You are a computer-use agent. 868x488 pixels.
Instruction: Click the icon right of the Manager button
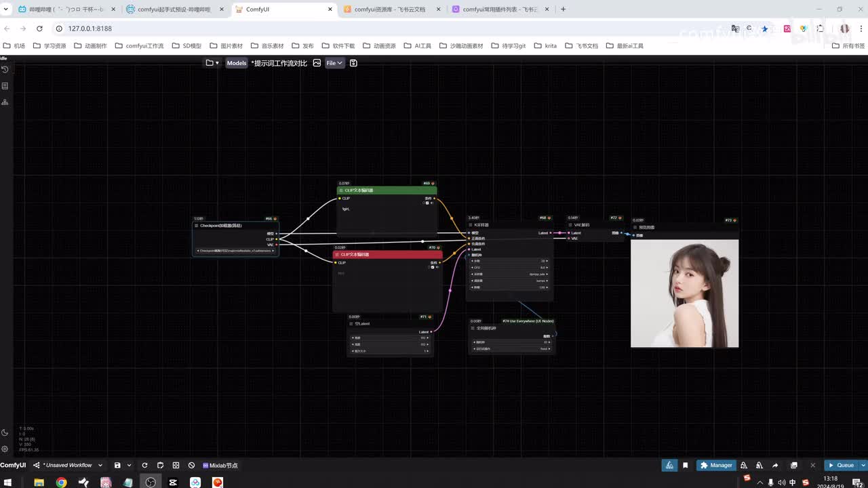(744, 466)
